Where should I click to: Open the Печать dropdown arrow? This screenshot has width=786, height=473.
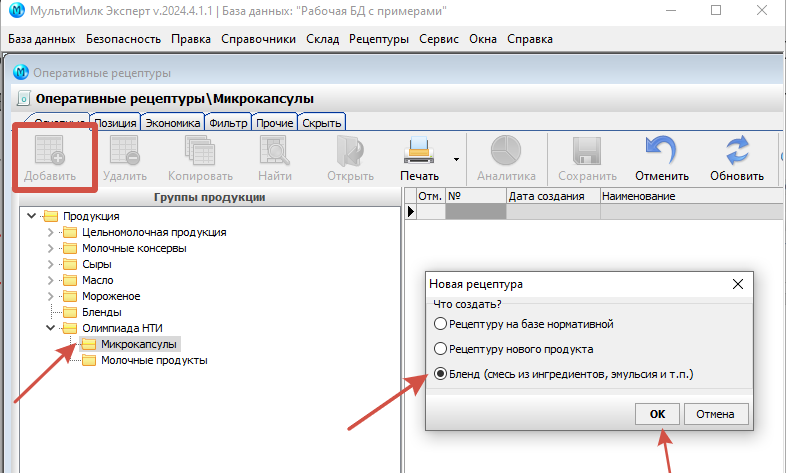pos(456,158)
